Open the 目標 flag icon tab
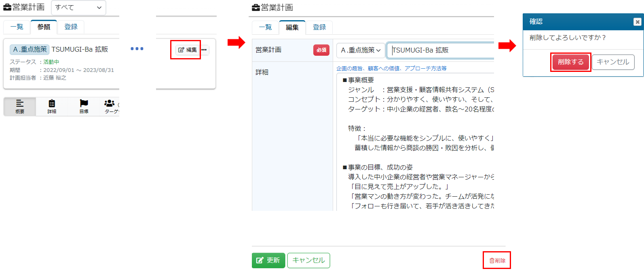The image size is (644, 271). (x=84, y=107)
